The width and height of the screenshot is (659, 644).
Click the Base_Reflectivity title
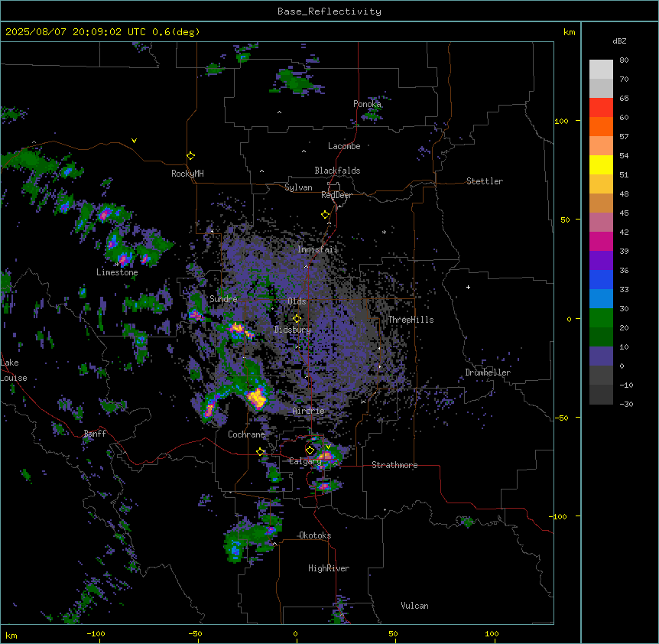(329, 11)
